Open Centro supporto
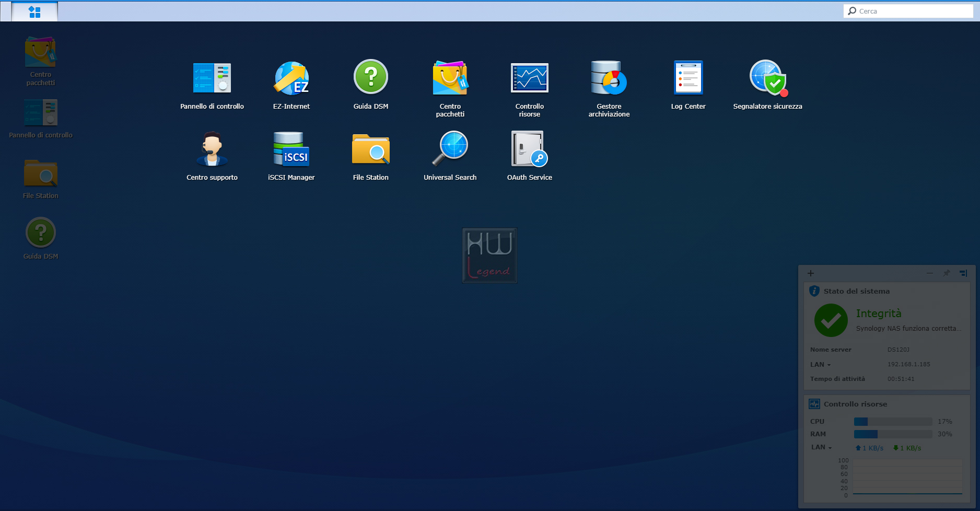 (212, 156)
